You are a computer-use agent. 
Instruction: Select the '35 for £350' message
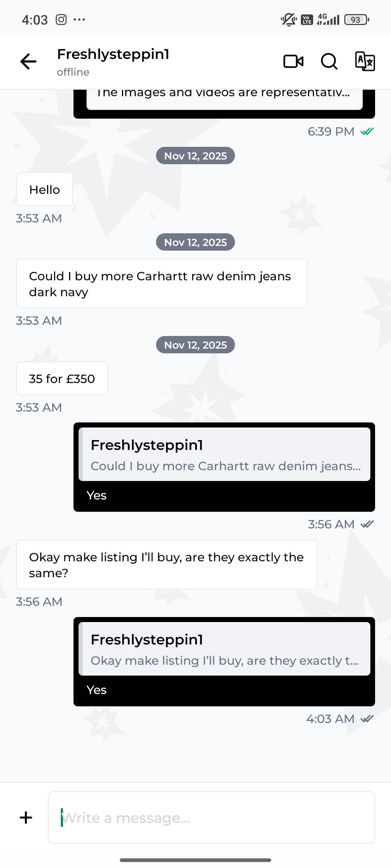[62, 379]
